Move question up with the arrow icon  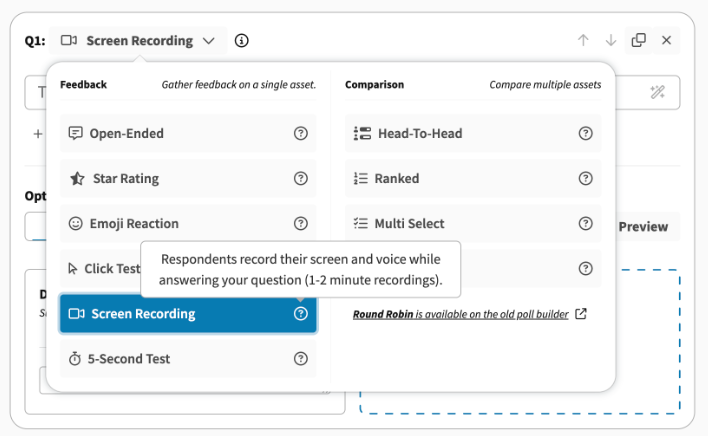point(583,41)
